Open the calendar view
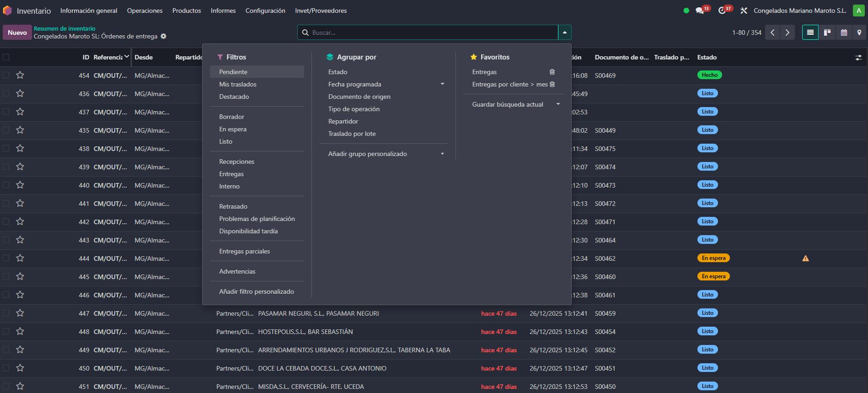Image resolution: width=868 pixels, height=393 pixels. click(x=844, y=32)
